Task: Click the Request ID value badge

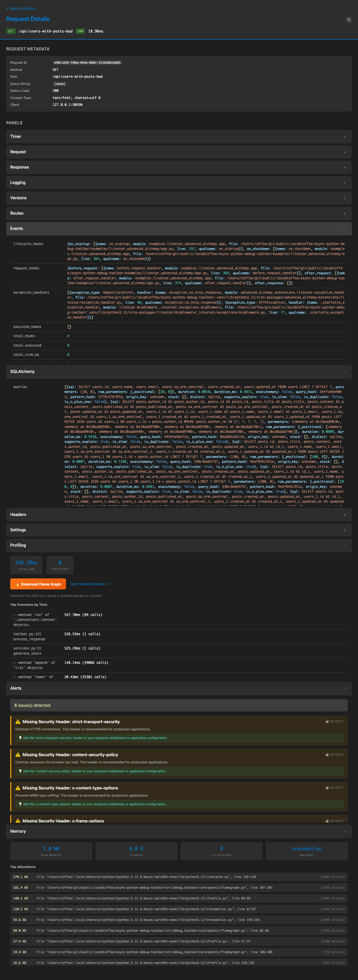Action: point(87,63)
